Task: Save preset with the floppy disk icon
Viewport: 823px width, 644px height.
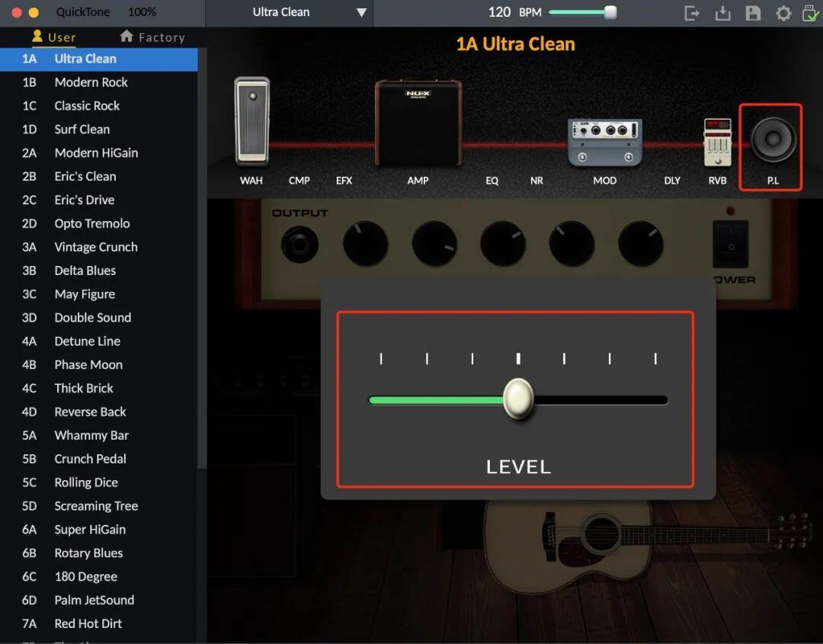Action: (753, 13)
